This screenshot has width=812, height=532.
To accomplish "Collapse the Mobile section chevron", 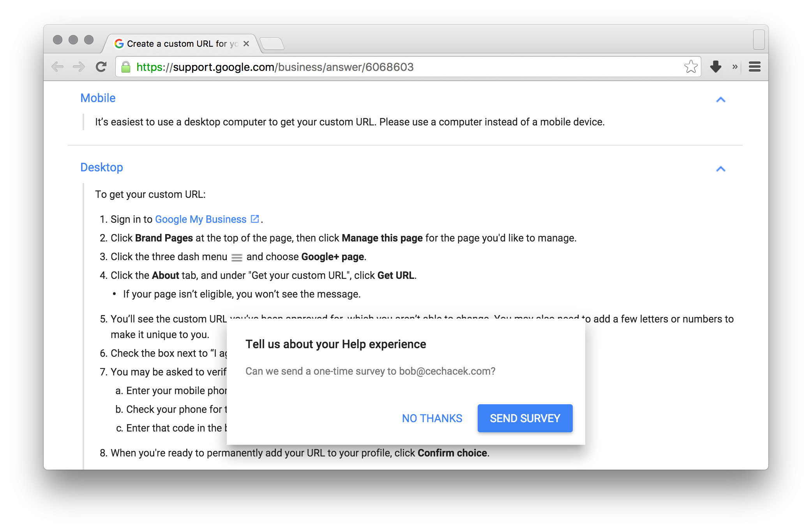I will [x=721, y=100].
